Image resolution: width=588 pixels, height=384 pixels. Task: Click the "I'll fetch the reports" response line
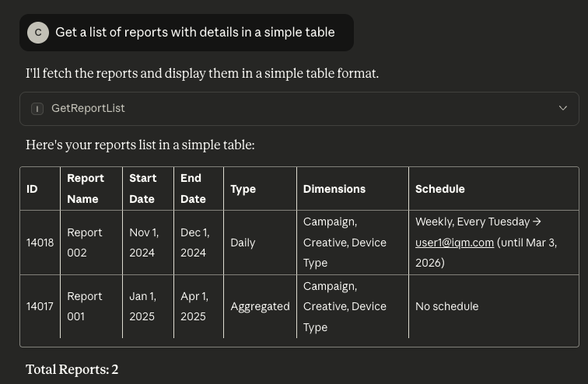point(202,73)
